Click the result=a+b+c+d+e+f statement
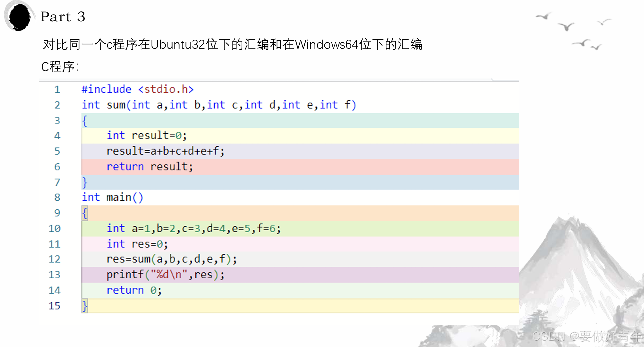Image resolution: width=644 pixels, height=347 pixels. click(165, 151)
